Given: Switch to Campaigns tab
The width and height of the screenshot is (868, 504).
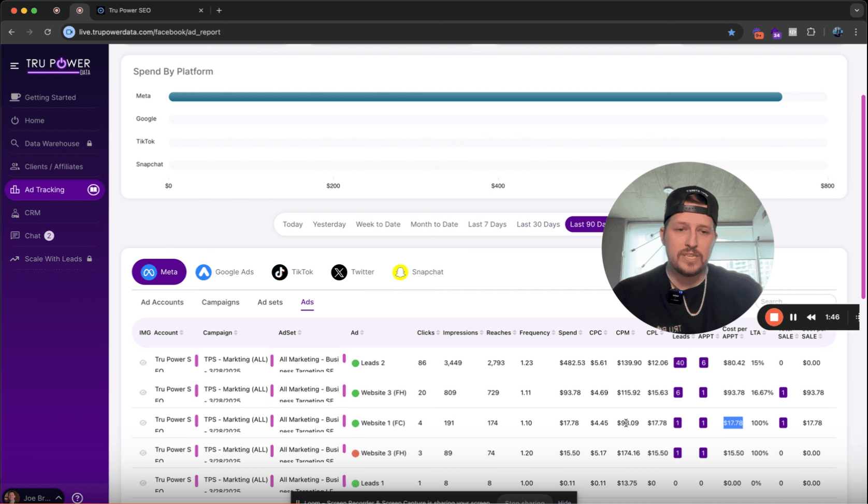Looking at the screenshot, I should (x=221, y=302).
